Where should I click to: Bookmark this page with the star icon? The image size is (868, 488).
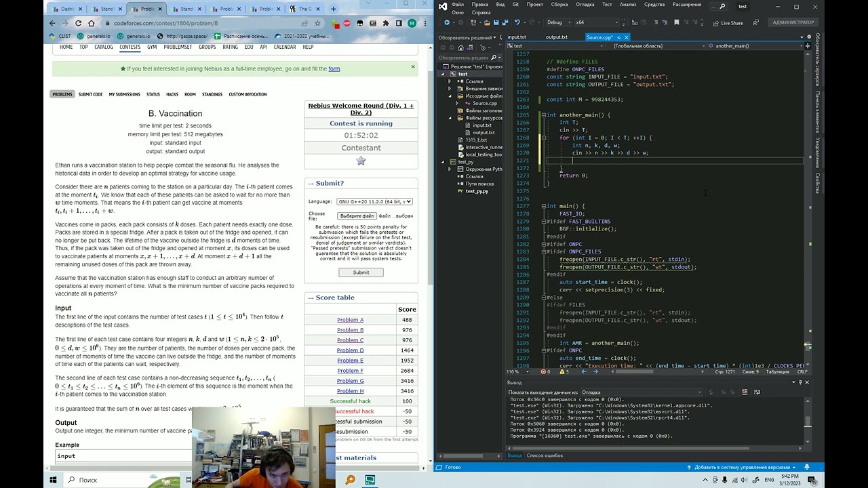(317, 23)
